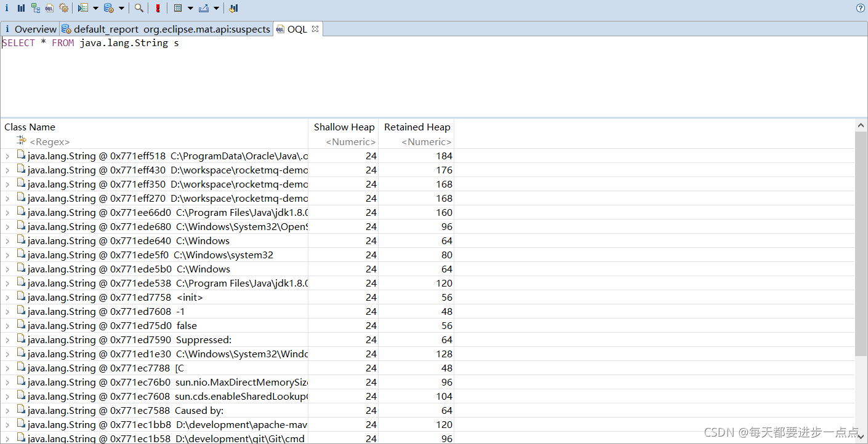Switch to the Overview tab
Screen dimensions: 868x444
click(x=30, y=29)
